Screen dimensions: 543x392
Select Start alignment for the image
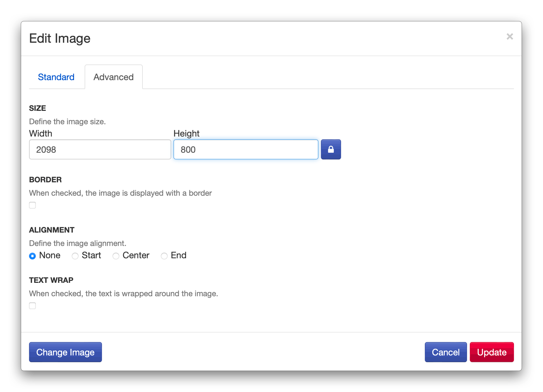click(75, 256)
